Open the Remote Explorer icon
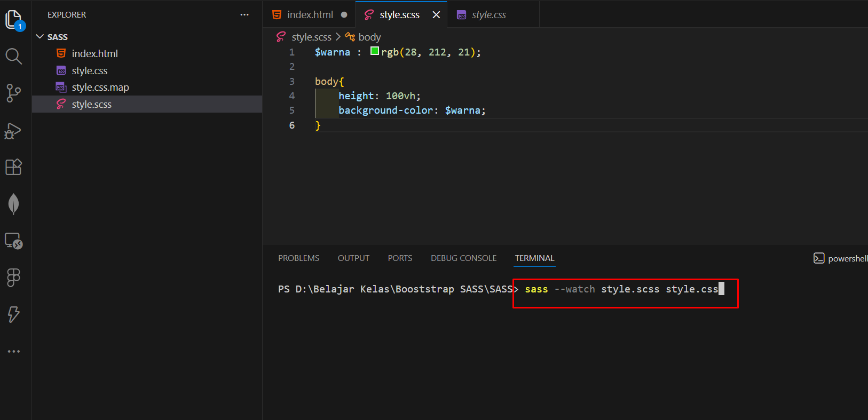This screenshot has height=420, width=868. pyautogui.click(x=13, y=241)
